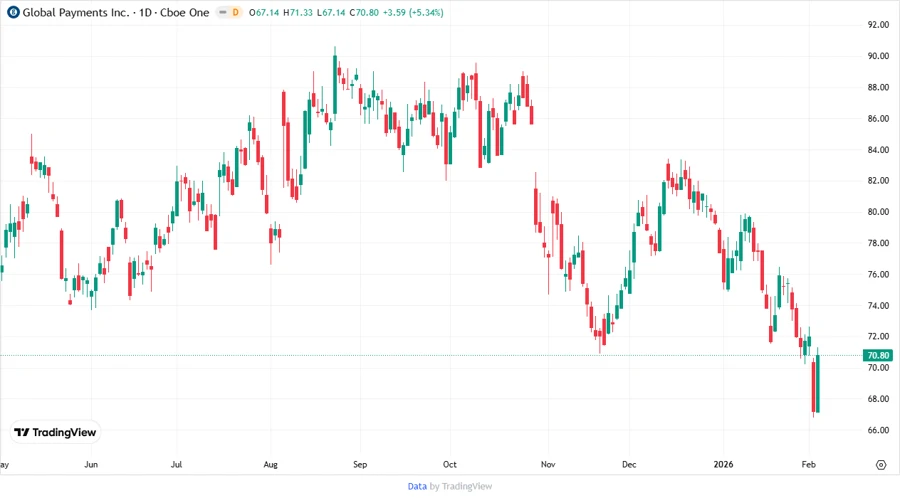This screenshot has height=498, width=900.
Task: Click the 86.00 price axis label
Action: pos(878,119)
